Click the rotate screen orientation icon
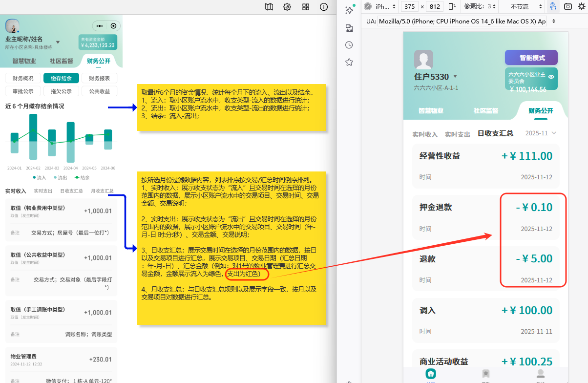 coord(453,6)
